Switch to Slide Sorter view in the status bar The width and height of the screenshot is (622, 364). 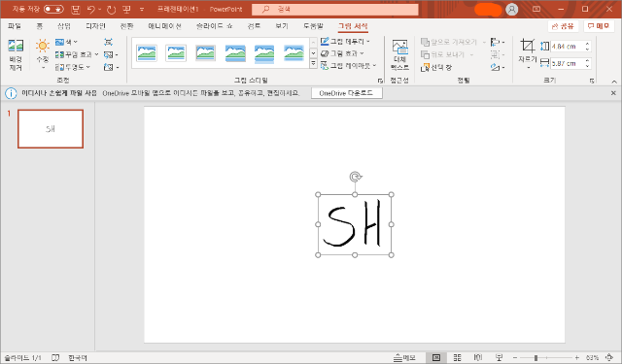(457, 357)
